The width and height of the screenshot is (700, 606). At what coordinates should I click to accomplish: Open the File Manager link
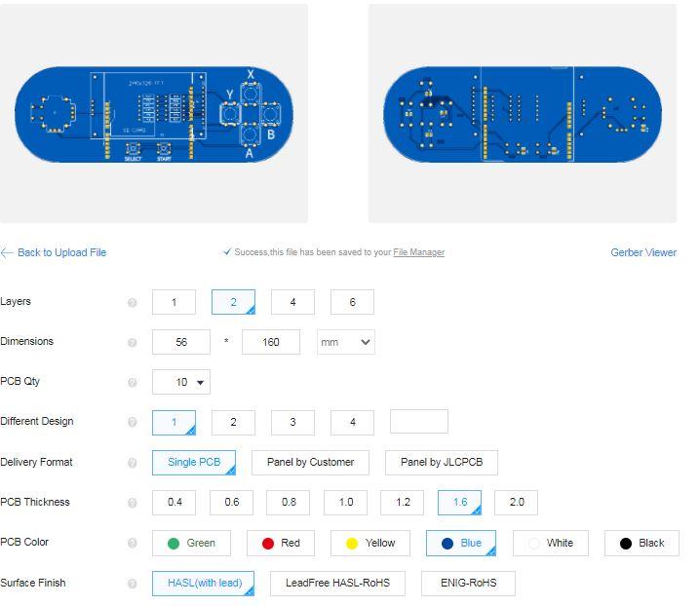pyautogui.click(x=419, y=252)
